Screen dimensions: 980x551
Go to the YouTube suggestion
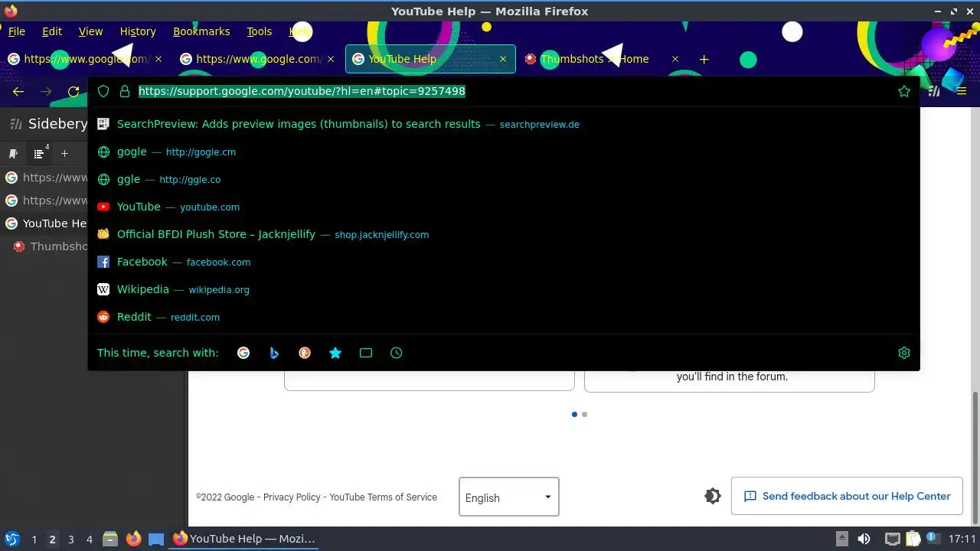(504, 207)
